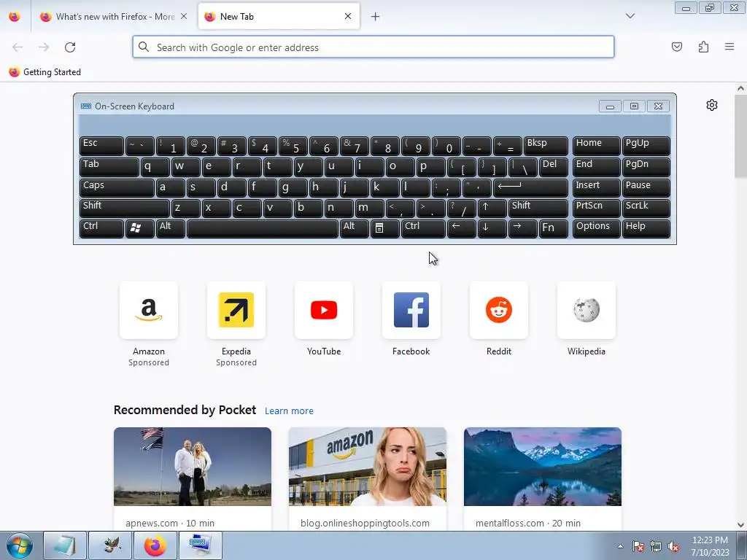The width and height of the screenshot is (747, 560).
Task: Toggle Caps lock on On-Screen Keyboard
Action: click(117, 187)
